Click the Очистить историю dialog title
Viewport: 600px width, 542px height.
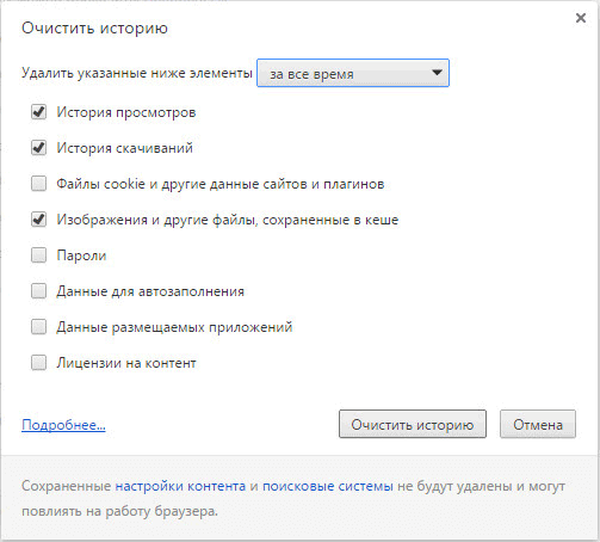[95, 26]
